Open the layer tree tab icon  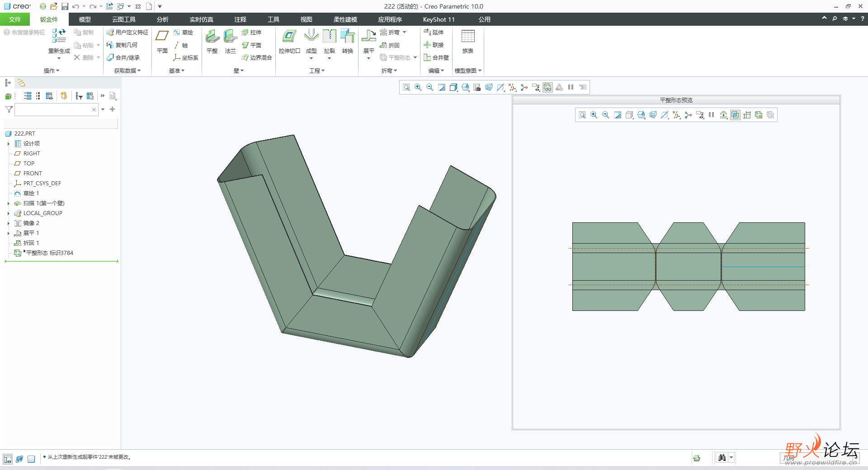pos(21,83)
